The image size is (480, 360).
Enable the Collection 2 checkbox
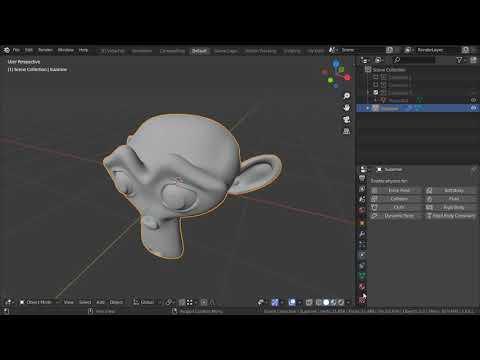(x=376, y=85)
